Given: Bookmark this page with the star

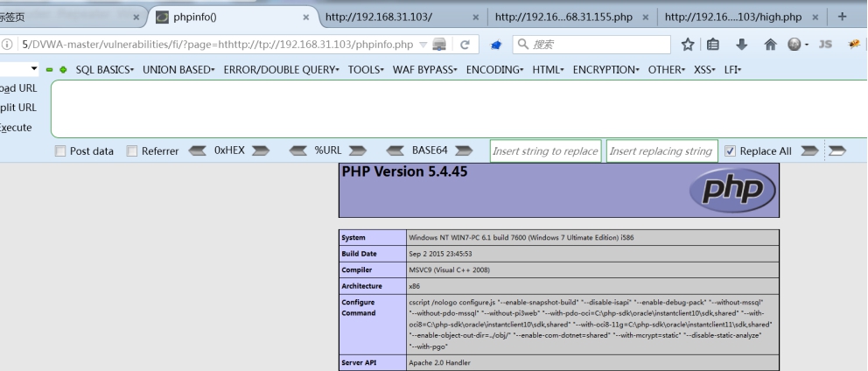Looking at the screenshot, I should tap(688, 45).
